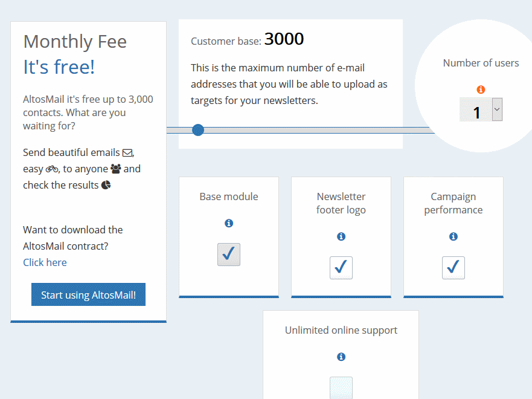The width and height of the screenshot is (532, 399).
Task: Click the bicycle icon after easy
Action: (52, 169)
